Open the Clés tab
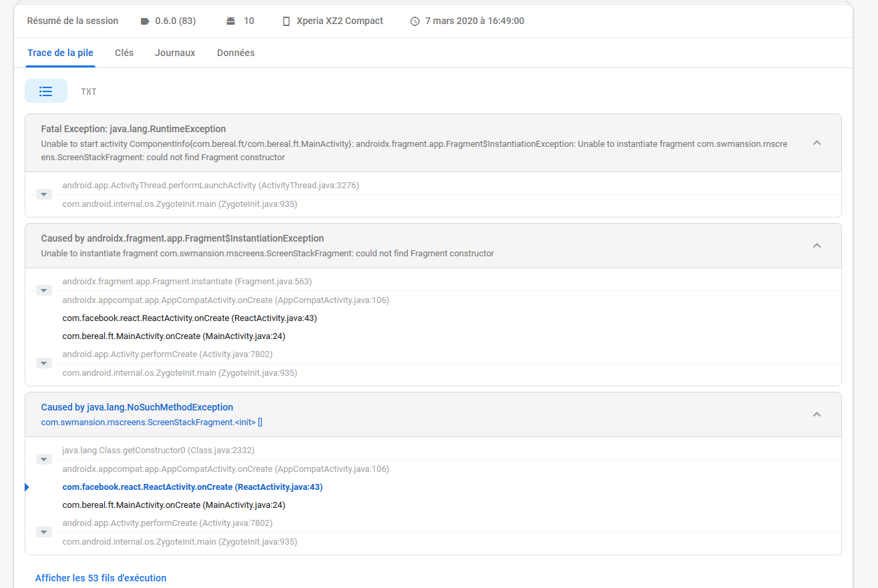Image resolution: width=878 pixels, height=588 pixels. (124, 53)
